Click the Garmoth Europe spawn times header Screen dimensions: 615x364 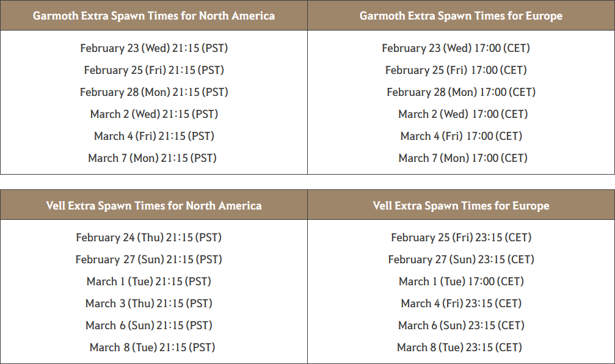pyautogui.click(x=461, y=16)
